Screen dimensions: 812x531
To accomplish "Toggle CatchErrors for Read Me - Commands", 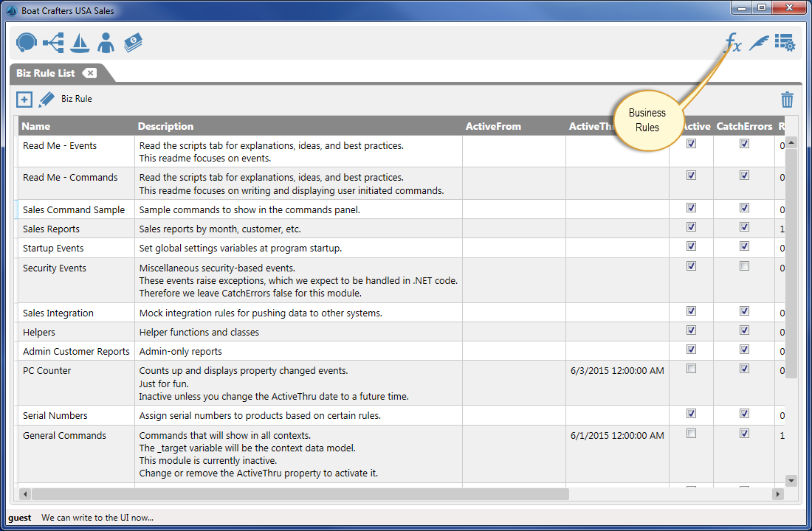I will [744, 175].
